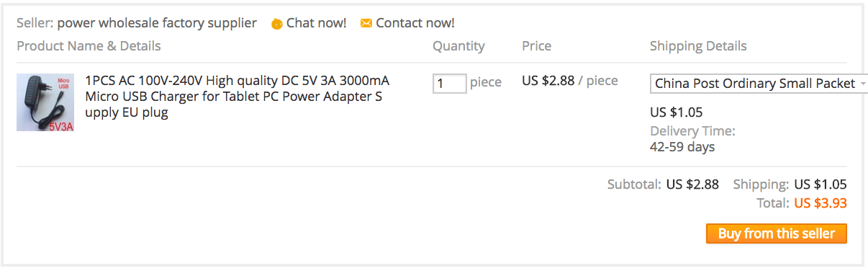Focus the quantity input field

coord(450,84)
